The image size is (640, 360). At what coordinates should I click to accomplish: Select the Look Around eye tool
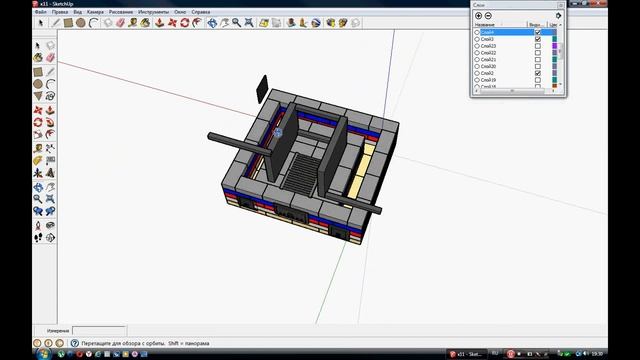tap(50, 225)
